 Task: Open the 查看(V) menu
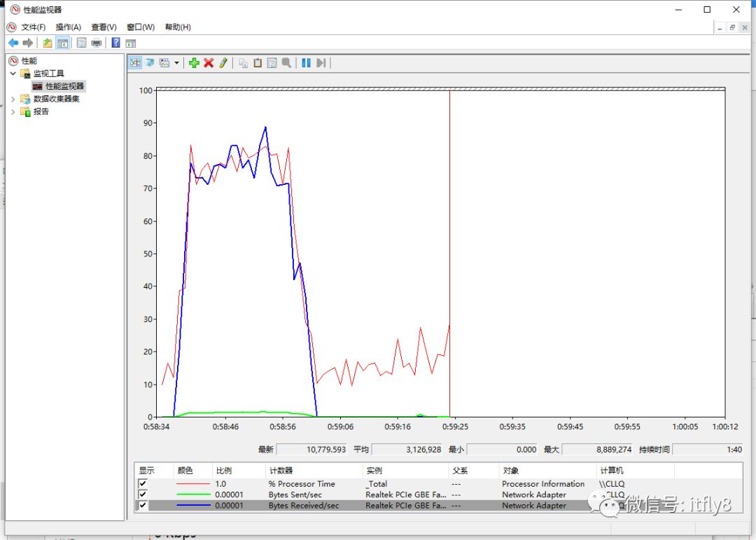pos(104,27)
